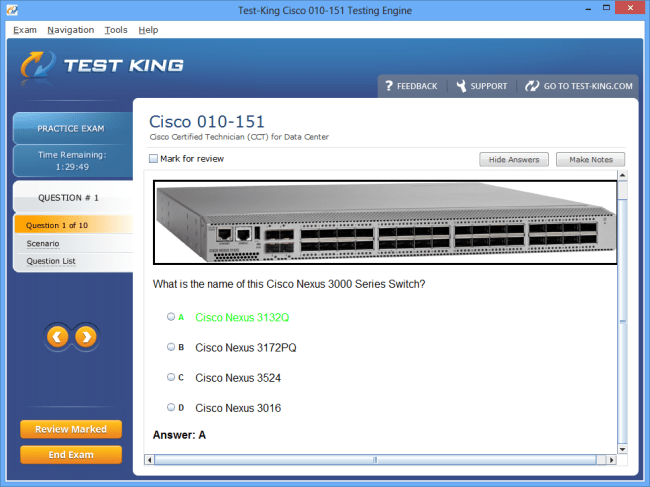Check the Mark for review checkbox
The height and width of the screenshot is (487, 650).
(153, 159)
